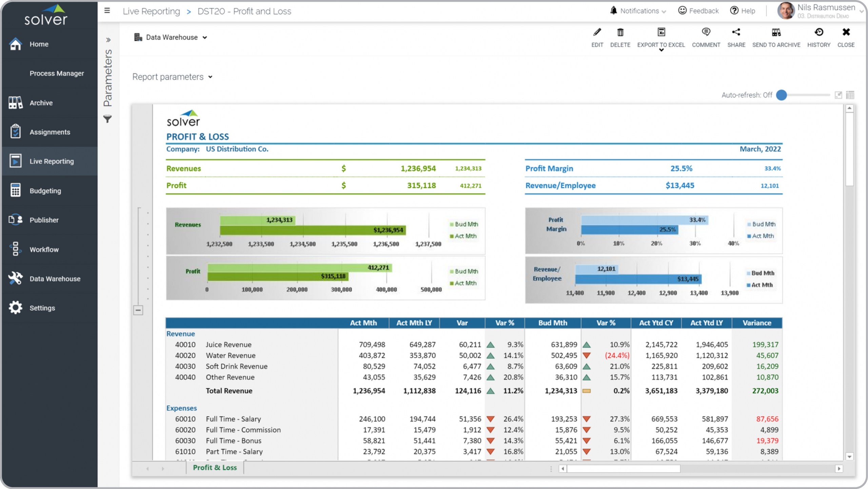
Task: Send report to archive
Action: 776,33
